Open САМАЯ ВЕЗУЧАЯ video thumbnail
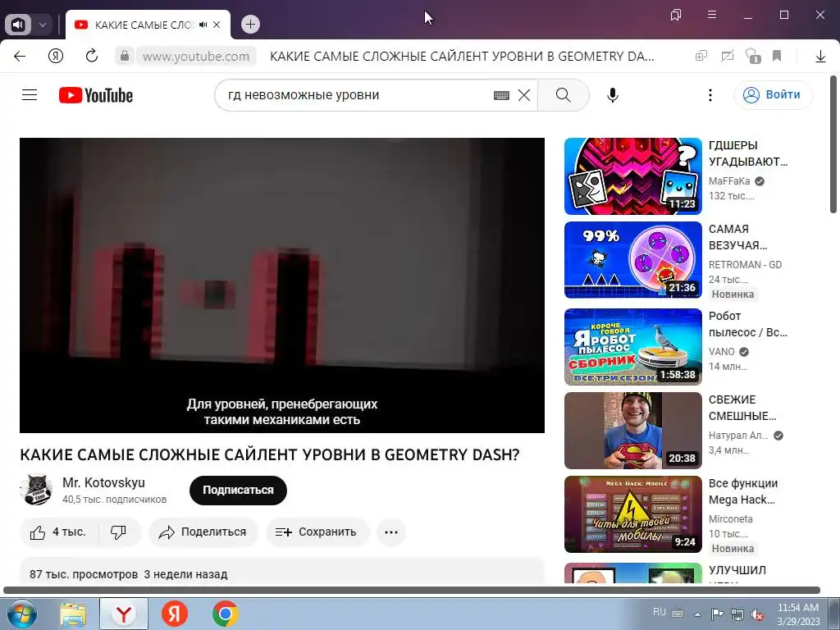Viewport: 840px width, 630px height. 633,260
